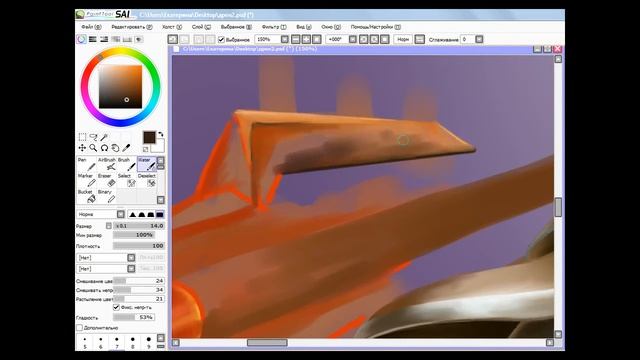Select the Binary pen tool
Screen dimensions: 640x360
click(107, 196)
